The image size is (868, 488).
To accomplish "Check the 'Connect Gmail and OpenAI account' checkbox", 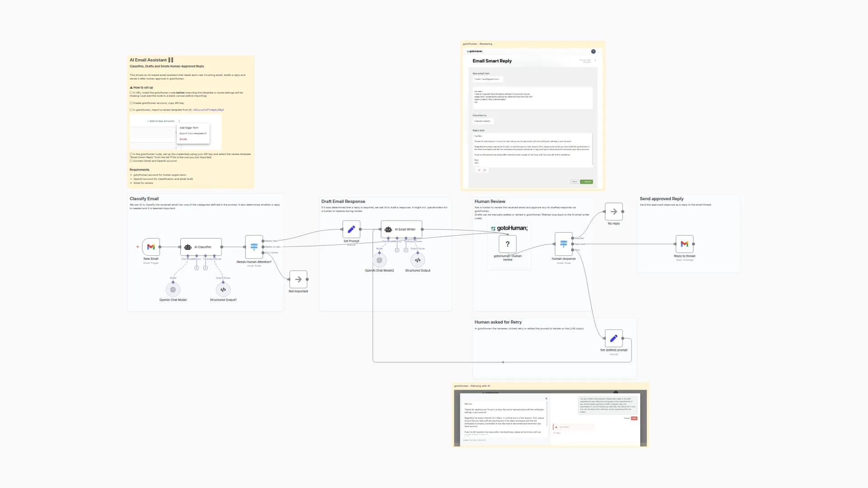I will [x=131, y=161].
